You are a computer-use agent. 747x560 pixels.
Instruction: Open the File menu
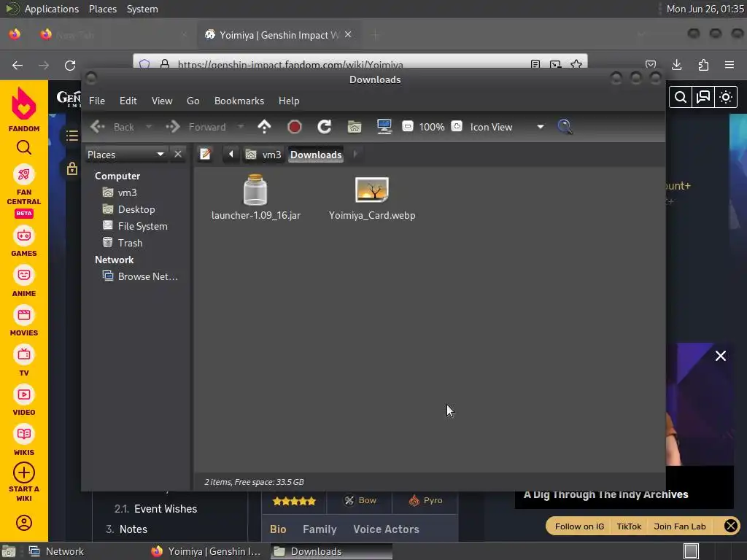click(x=97, y=101)
